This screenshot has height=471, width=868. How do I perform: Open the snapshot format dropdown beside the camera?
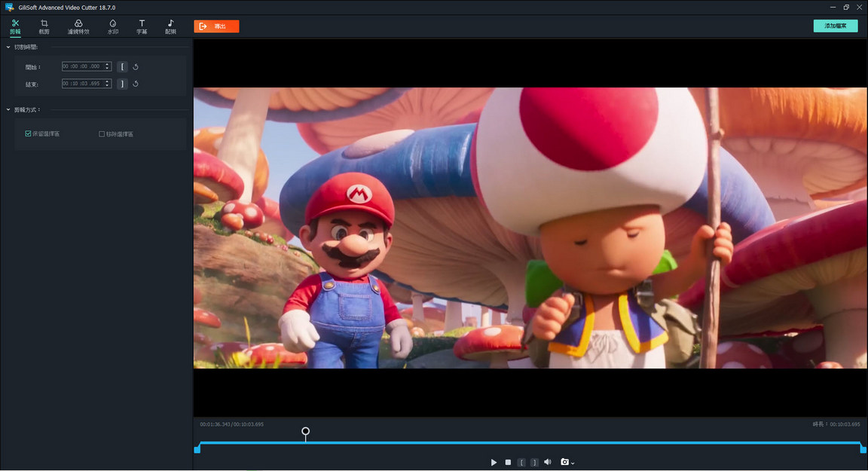pos(573,463)
